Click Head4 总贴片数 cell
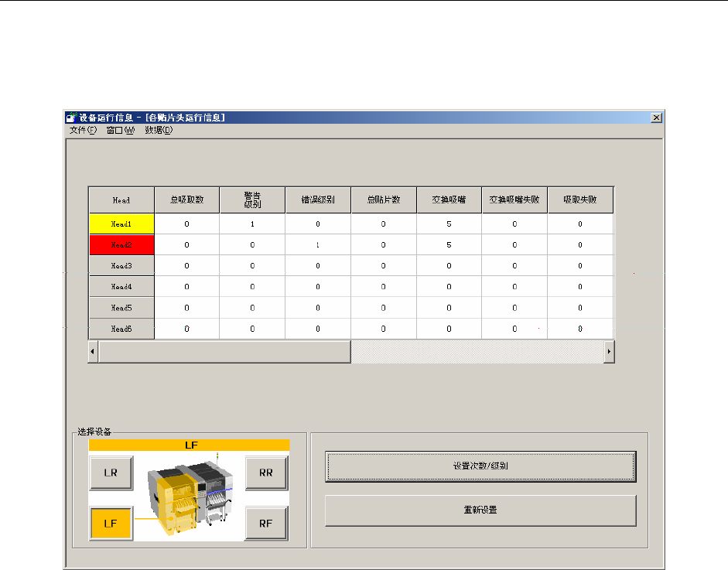Viewport: 728px width, 570px height. [x=384, y=287]
